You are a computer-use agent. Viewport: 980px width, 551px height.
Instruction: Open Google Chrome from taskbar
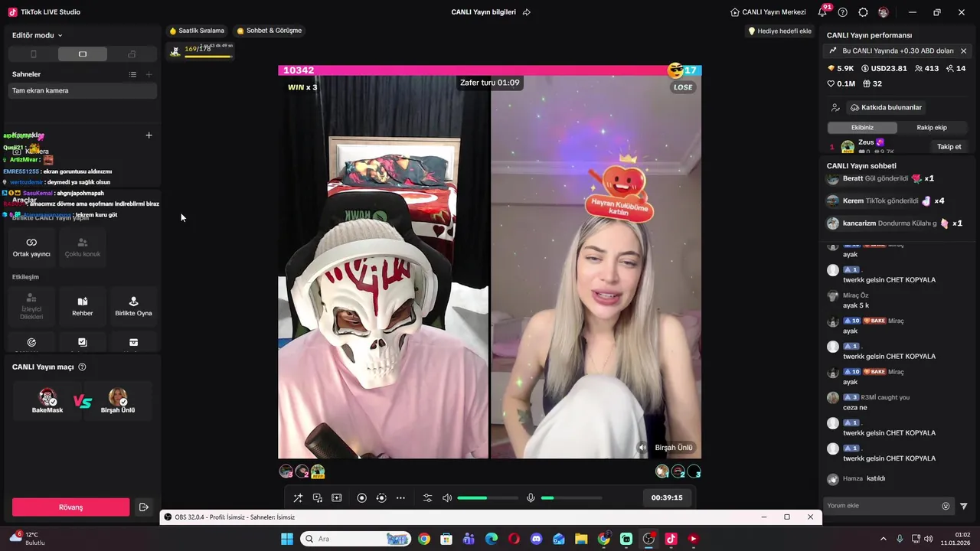point(424,539)
